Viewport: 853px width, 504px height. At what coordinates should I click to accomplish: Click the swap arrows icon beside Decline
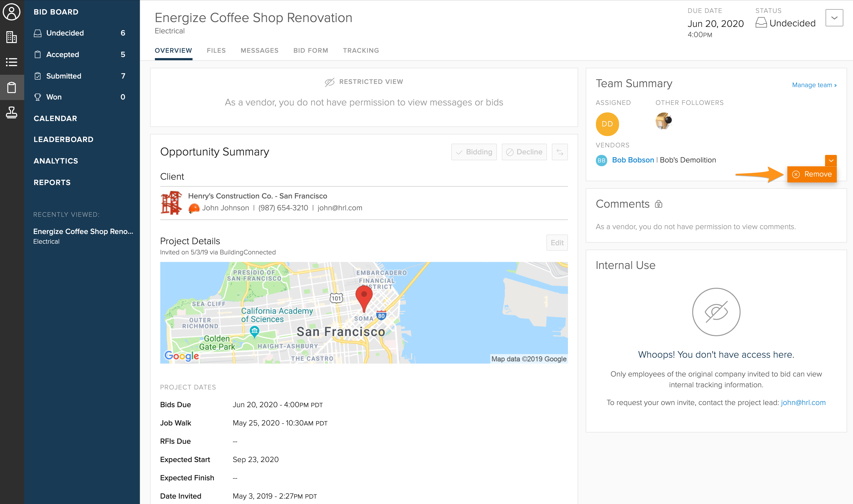tap(560, 152)
